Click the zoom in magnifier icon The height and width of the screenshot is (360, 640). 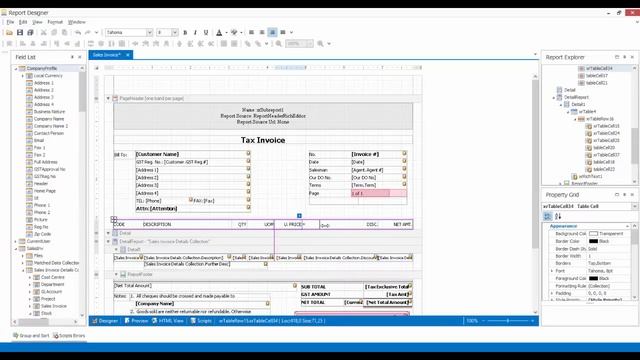321,43
